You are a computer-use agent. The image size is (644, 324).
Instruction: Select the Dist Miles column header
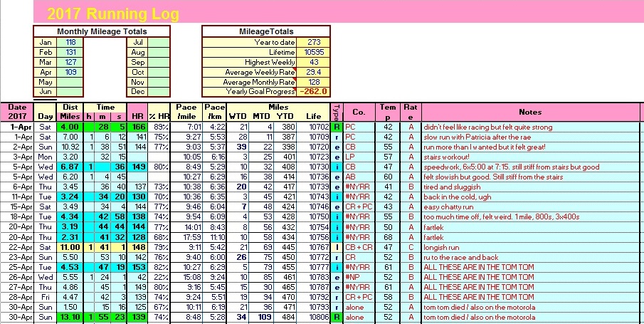tap(70, 112)
